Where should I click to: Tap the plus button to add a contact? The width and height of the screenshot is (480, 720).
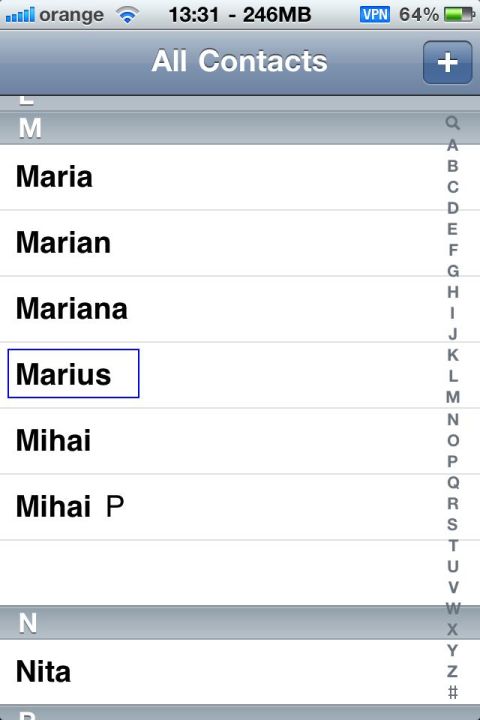click(x=447, y=62)
